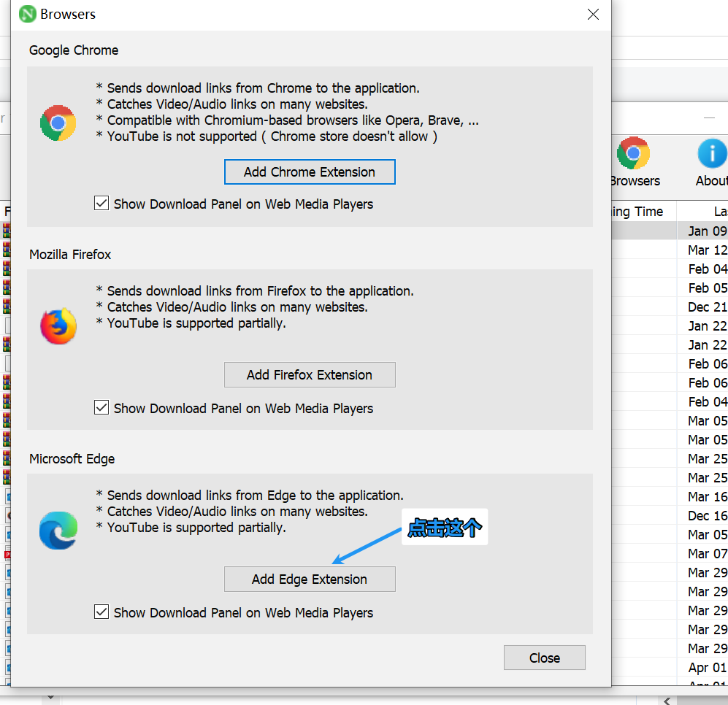Uncheck Firefox's Show Download Panel checkbox
Viewport: 728px width, 705px height.
point(101,407)
